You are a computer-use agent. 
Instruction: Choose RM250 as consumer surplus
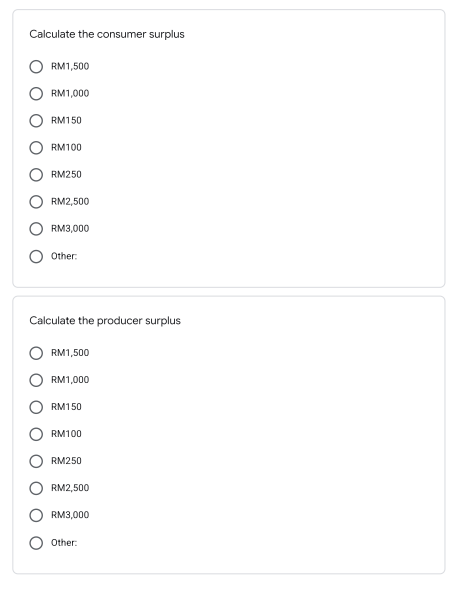point(36,175)
